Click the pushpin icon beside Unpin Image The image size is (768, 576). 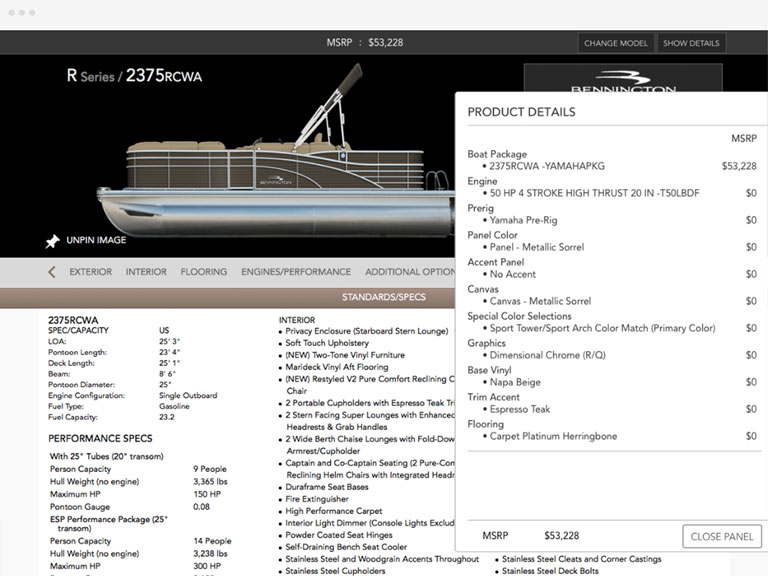click(x=53, y=241)
